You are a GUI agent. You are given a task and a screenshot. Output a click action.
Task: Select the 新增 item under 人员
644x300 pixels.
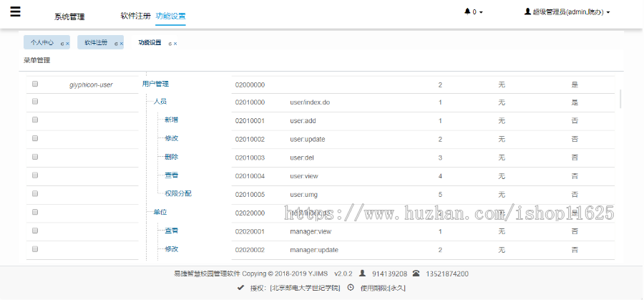coord(172,120)
